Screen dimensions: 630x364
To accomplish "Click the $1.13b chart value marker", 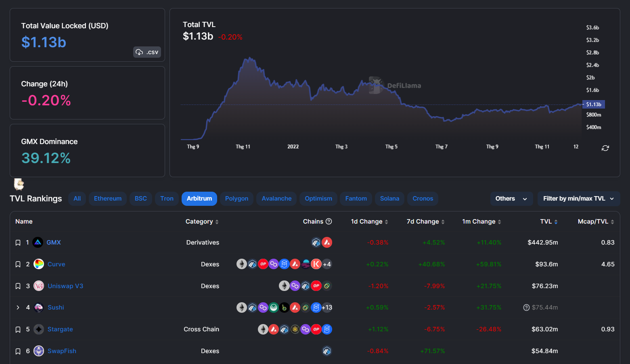I will 594,104.
